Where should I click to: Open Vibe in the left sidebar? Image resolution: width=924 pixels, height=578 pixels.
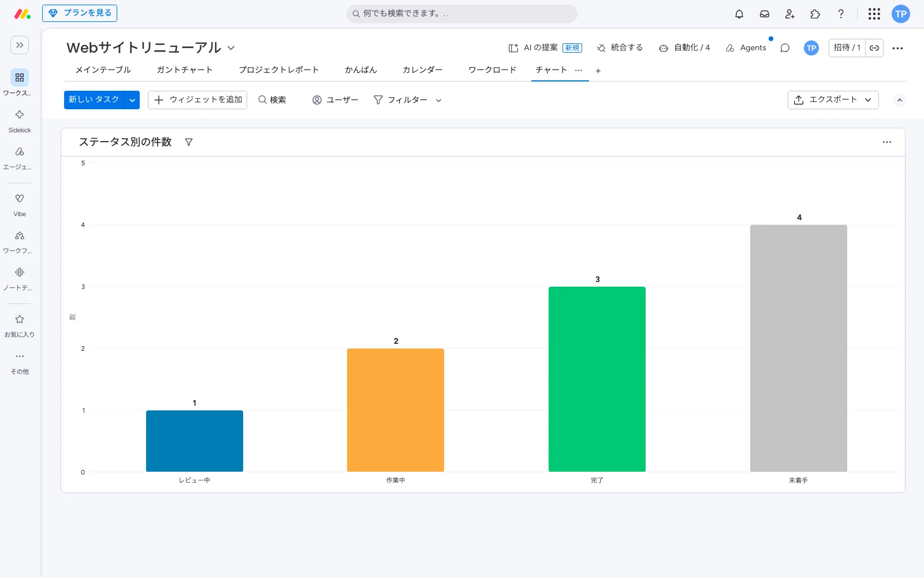pyautogui.click(x=20, y=205)
